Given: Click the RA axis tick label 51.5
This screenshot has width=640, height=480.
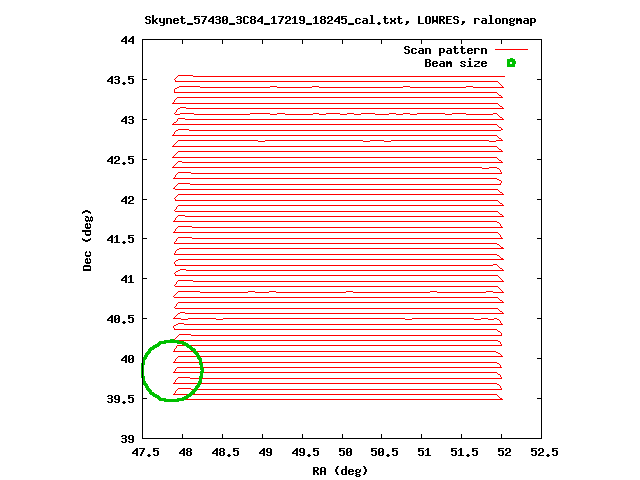Looking at the screenshot, I should [x=464, y=452].
